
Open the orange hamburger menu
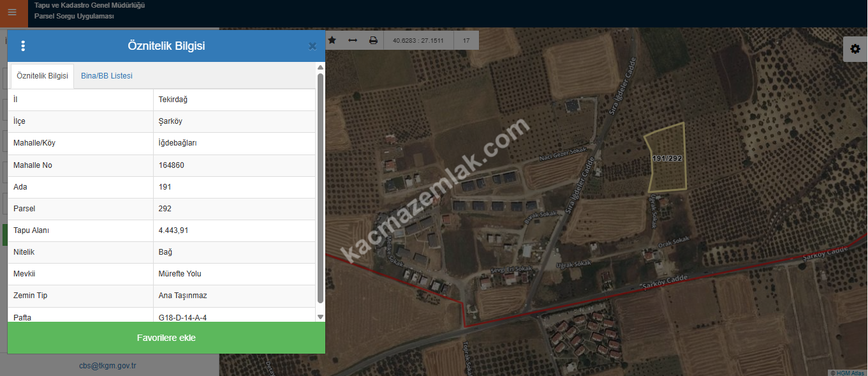coord(12,12)
